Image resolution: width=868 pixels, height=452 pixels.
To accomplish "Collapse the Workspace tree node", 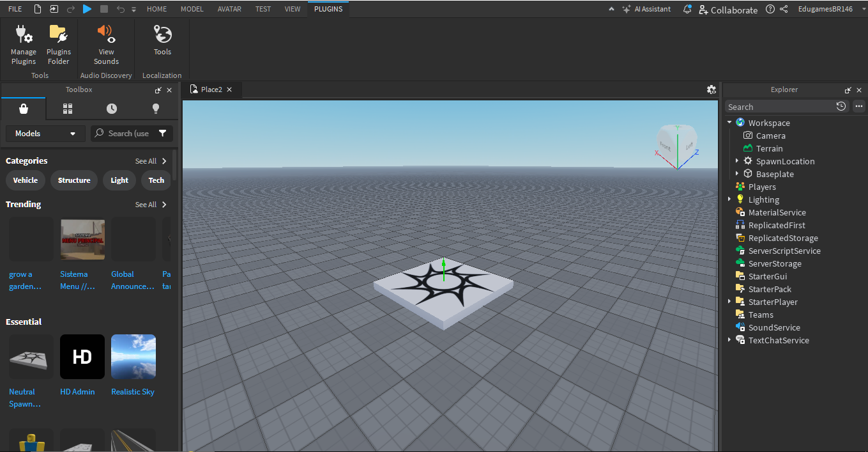I will pyautogui.click(x=729, y=122).
